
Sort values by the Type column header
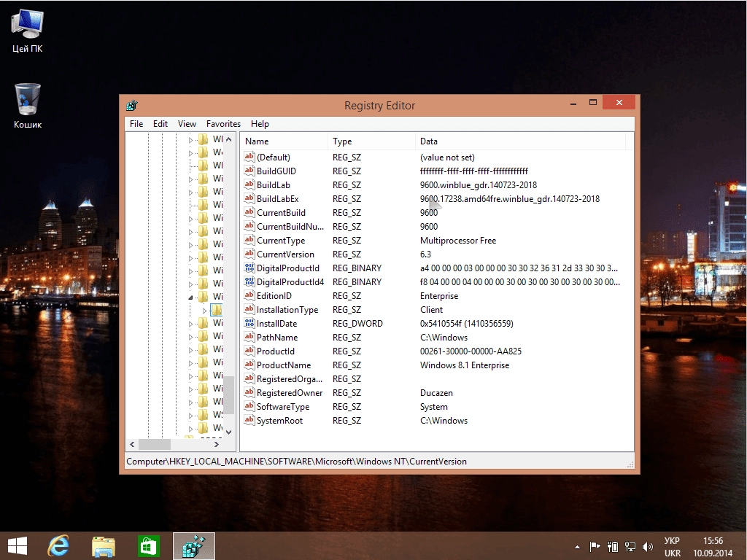click(x=371, y=141)
